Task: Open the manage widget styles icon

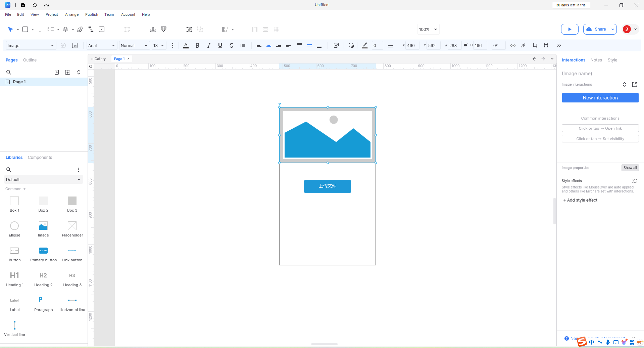Action: pos(75,45)
